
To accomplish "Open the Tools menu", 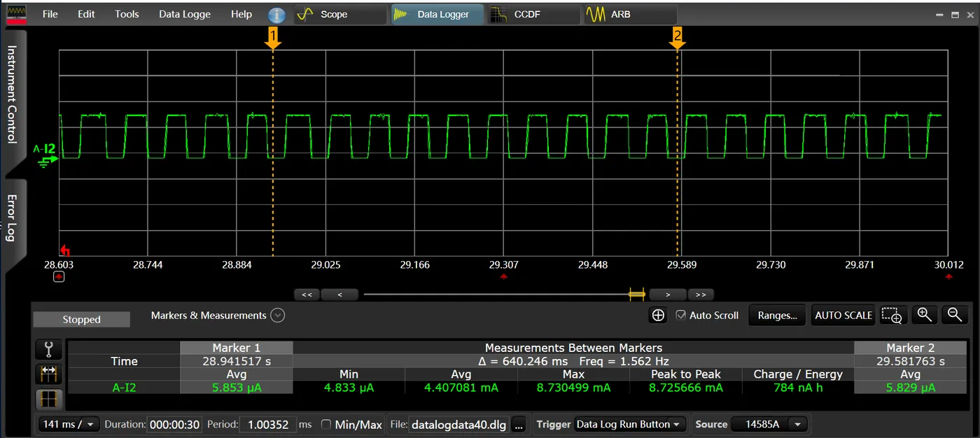I will pyautogui.click(x=127, y=14).
